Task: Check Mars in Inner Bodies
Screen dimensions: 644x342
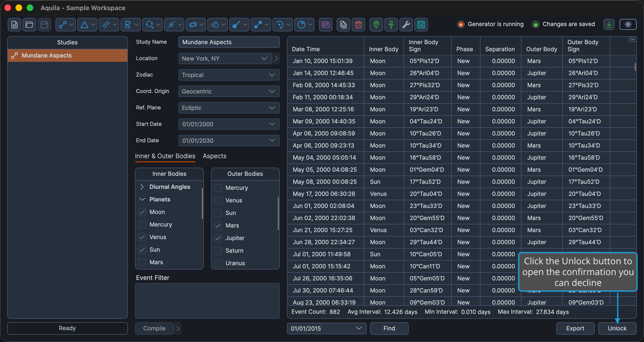Action: [142, 262]
